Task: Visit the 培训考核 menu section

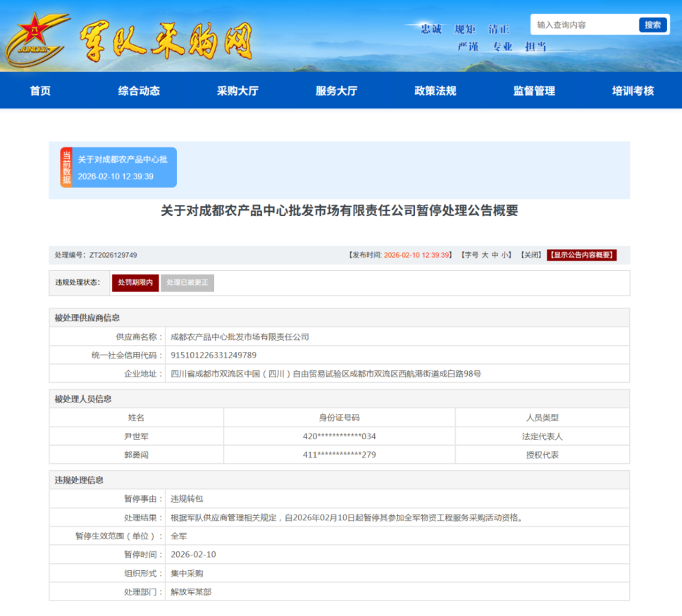Action: click(633, 91)
